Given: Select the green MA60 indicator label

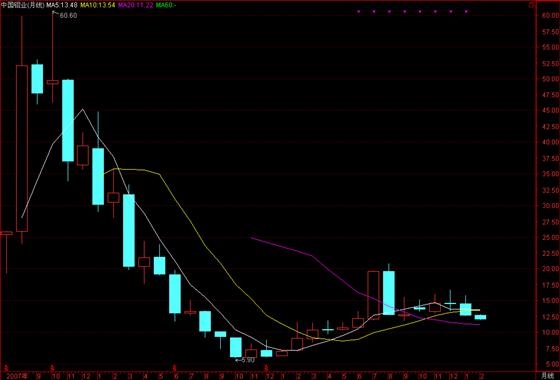Looking at the screenshot, I should (x=166, y=5).
